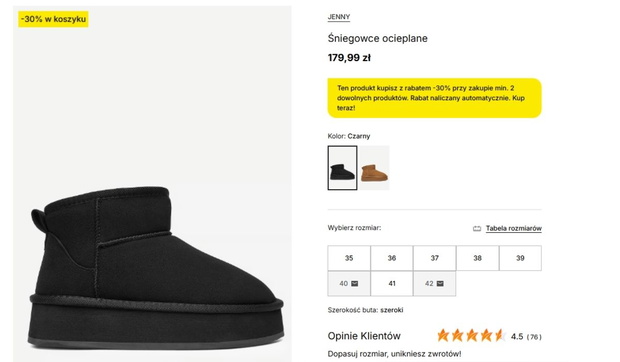
Task: Pick size 39
Action: [x=520, y=258]
